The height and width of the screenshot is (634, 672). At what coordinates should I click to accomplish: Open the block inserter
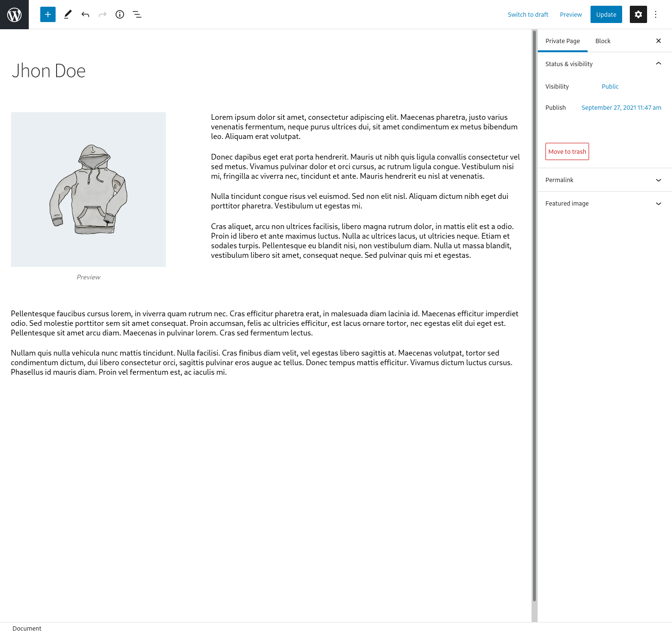47,14
